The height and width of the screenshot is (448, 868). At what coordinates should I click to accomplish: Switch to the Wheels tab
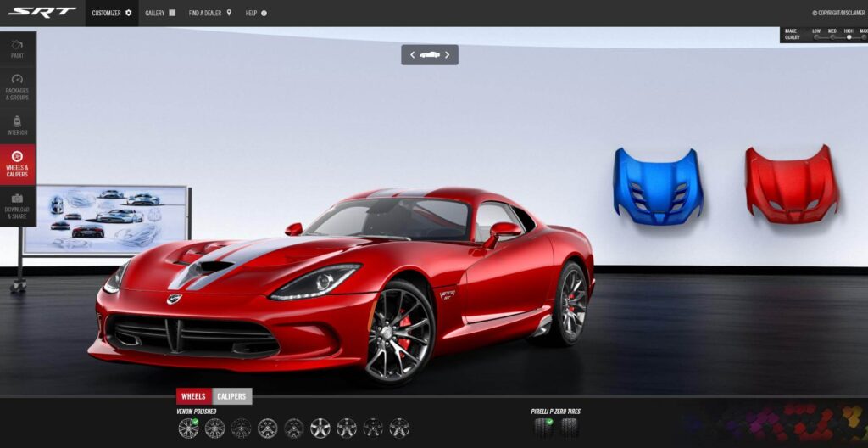pos(194,396)
